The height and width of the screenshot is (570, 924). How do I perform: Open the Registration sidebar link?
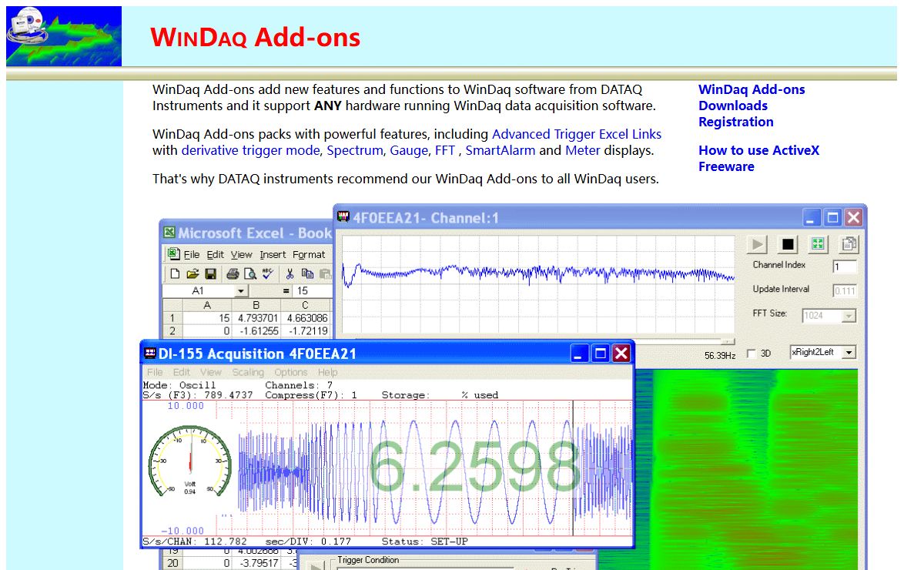point(736,122)
